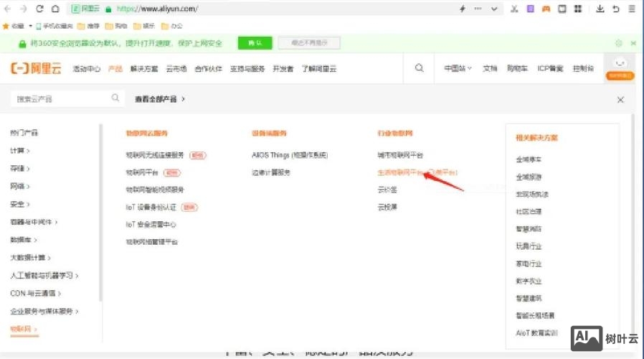Open the three-dot menu in address bar
Image resolution: width=644 pixels, height=359 pixels.
pos(478,9)
